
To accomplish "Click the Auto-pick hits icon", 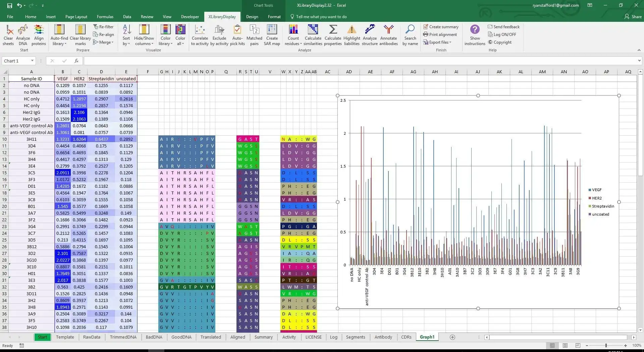I will pos(237,35).
